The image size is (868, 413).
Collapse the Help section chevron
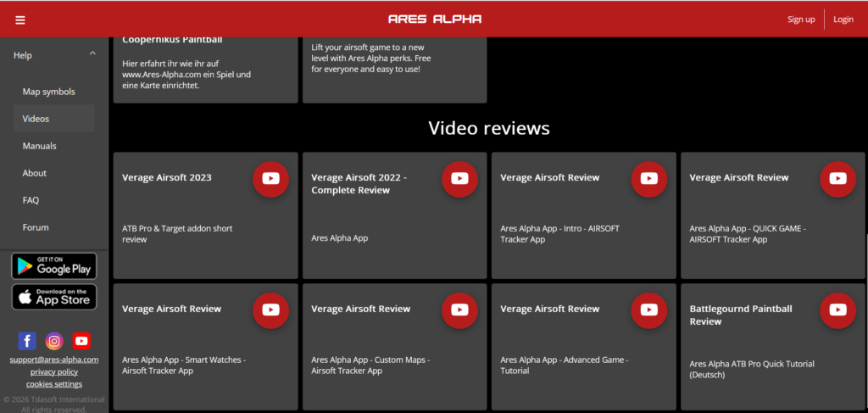pyautogui.click(x=92, y=55)
